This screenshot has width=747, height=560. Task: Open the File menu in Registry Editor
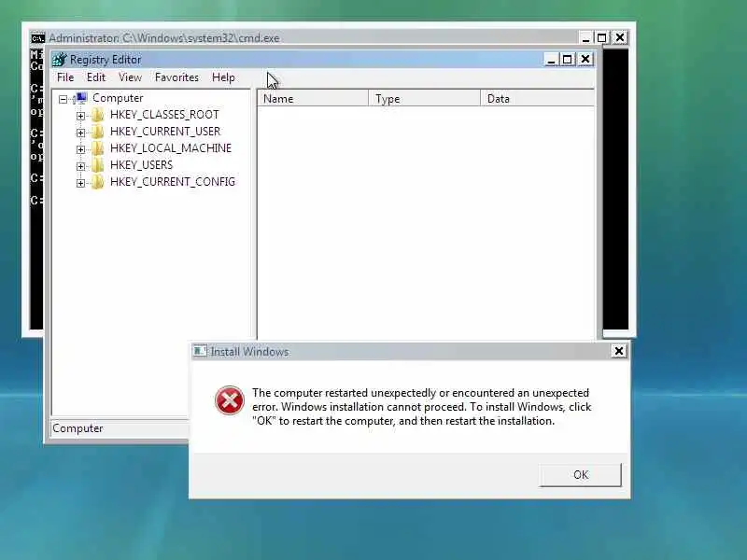tap(65, 77)
